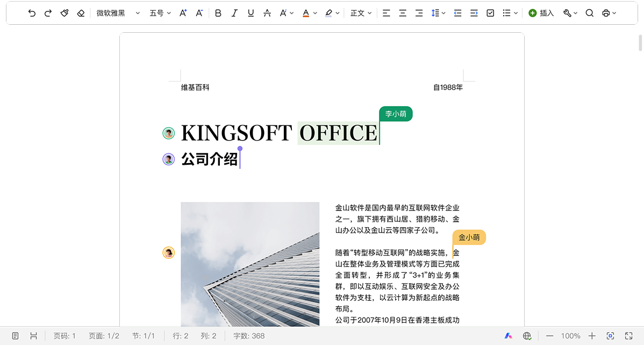Select the format painter brush
This screenshot has height=345, width=644.
[x=65, y=13]
